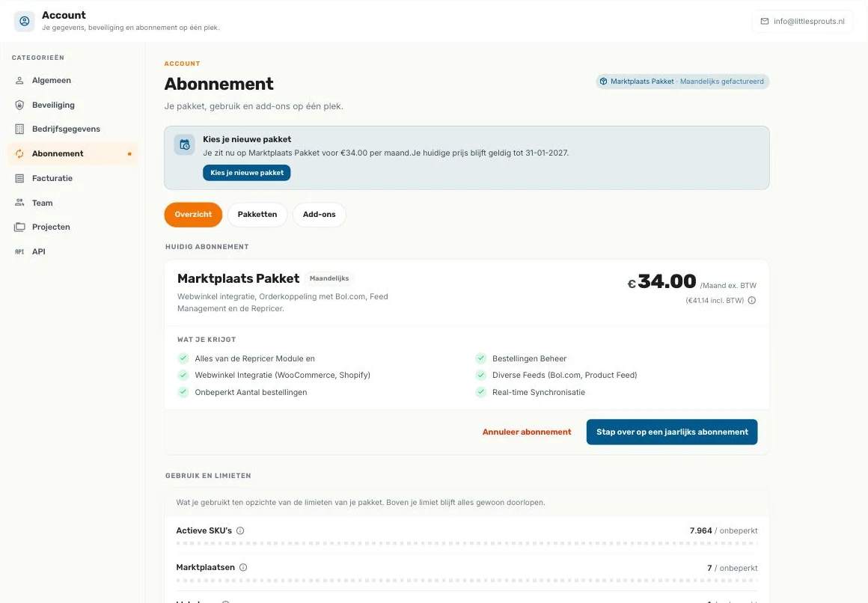Click the Beveiliging shield icon

coord(19,105)
